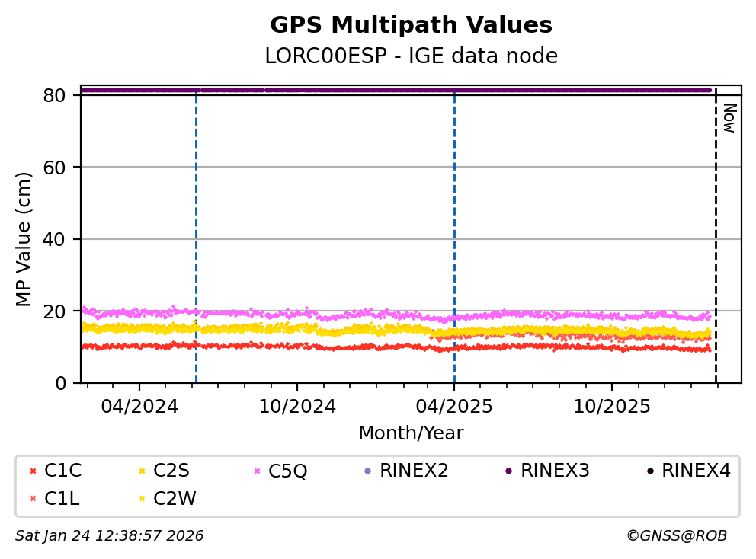Click the 'MP Value (cm)' axis label

point(24,239)
